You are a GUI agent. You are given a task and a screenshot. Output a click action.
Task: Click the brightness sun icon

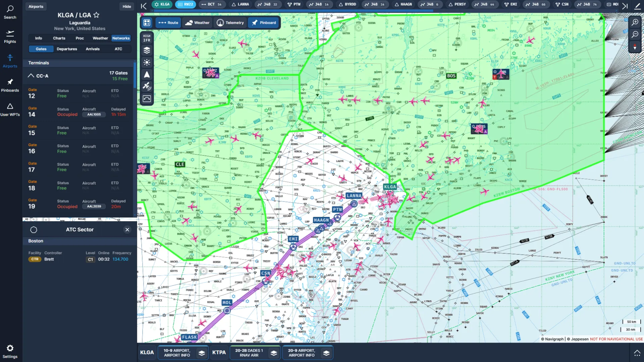tap(147, 62)
